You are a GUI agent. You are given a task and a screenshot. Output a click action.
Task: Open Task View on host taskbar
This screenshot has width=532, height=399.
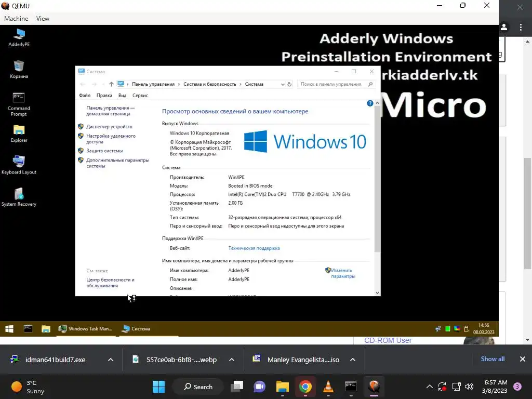[237, 387]
